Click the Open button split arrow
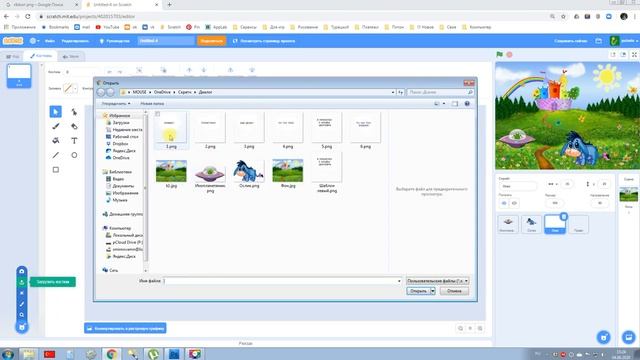This screenshot has width=640, height=360. click(x=433, y=291)
